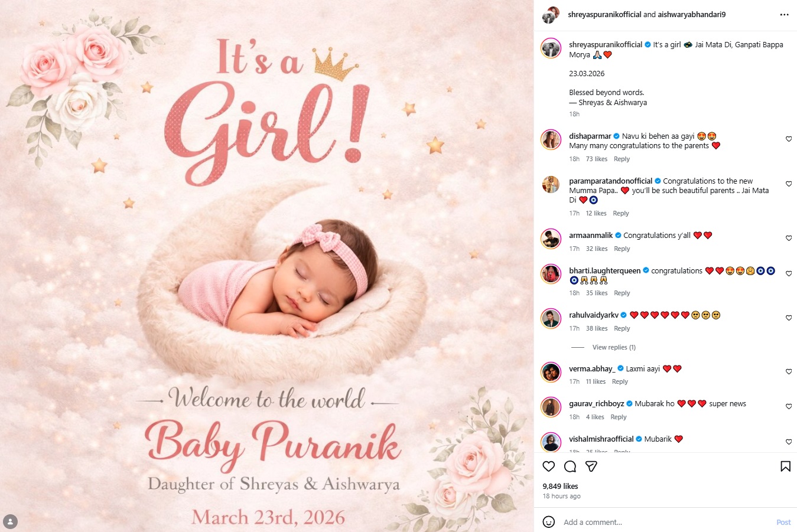This screenshot has width=797, height=532.
Task: Open armaanmalik's profile avatar
Action: 551,239
